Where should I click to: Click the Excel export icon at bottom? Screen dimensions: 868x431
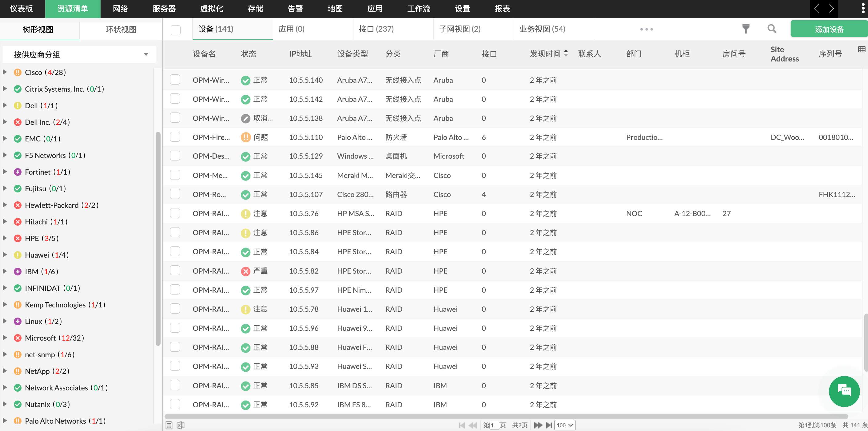pos(181,425)
